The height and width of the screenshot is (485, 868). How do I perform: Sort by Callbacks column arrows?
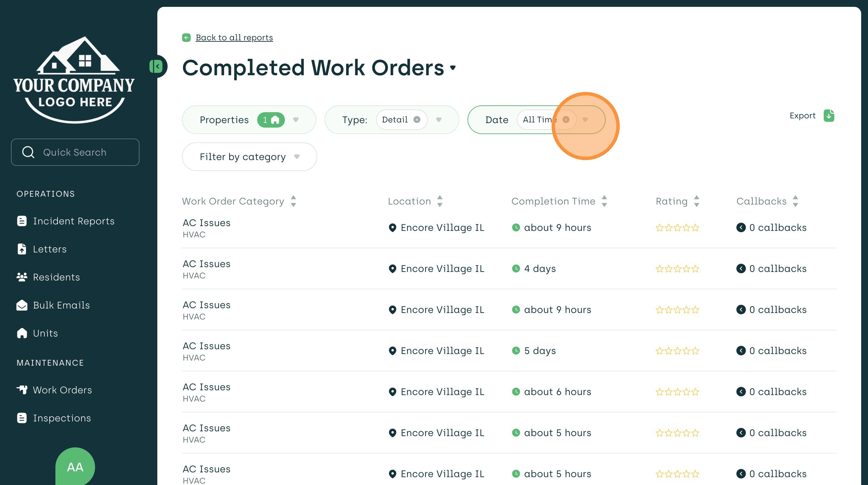(795, 201)
